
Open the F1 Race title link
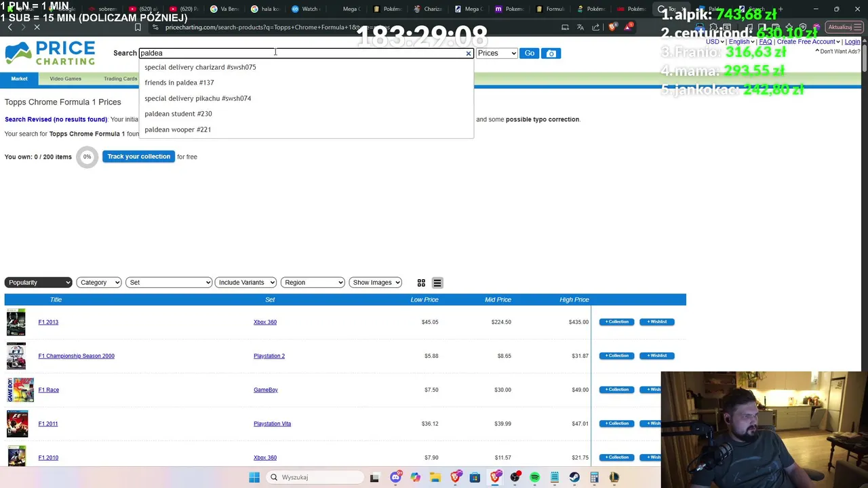[x=49, y=390]
